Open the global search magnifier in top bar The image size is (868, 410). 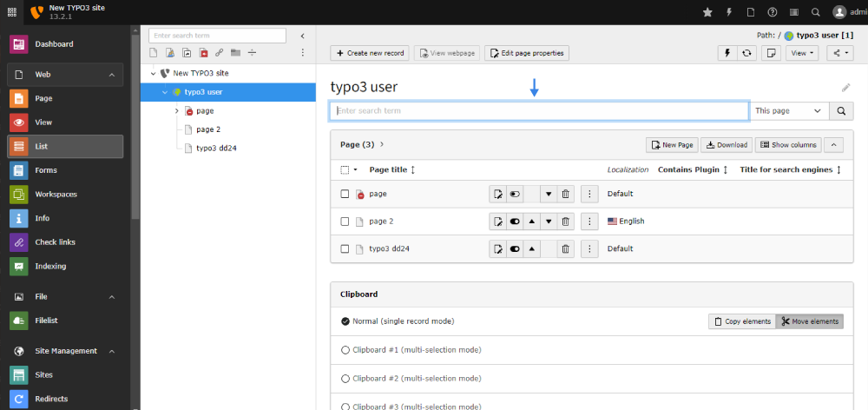(x=815, y=12)
